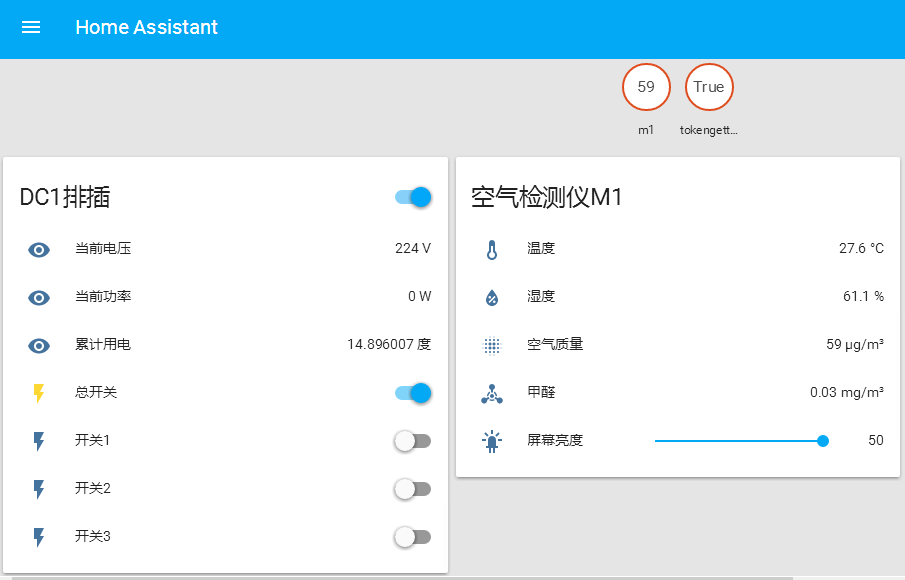The image size is (905, 580).
Task: Open the 当前电压 entity label
Action: [x=103, y=249]
